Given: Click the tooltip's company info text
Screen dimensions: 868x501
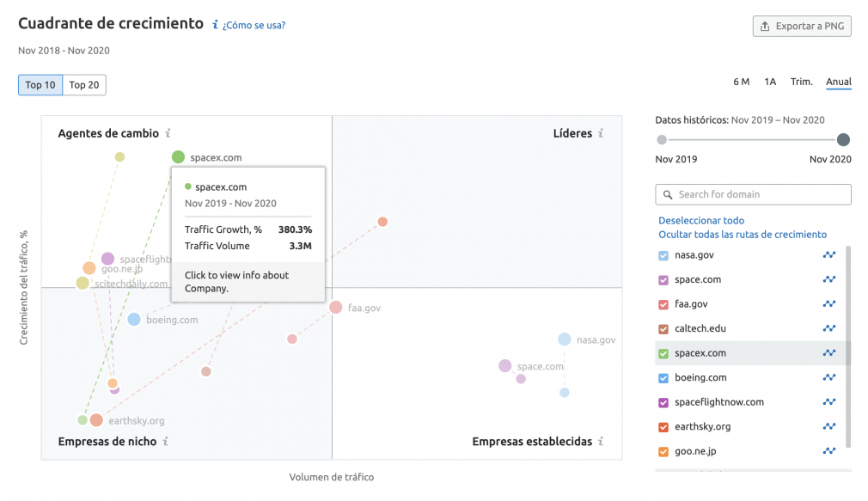Looking at the screenshot, I should [x=237, y=281].
